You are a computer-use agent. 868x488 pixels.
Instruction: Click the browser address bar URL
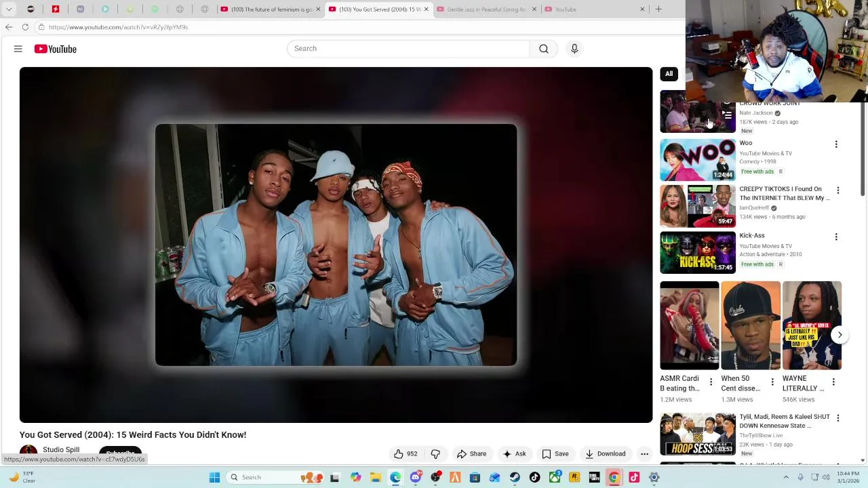pyautogui.click(x=118, y=27)
